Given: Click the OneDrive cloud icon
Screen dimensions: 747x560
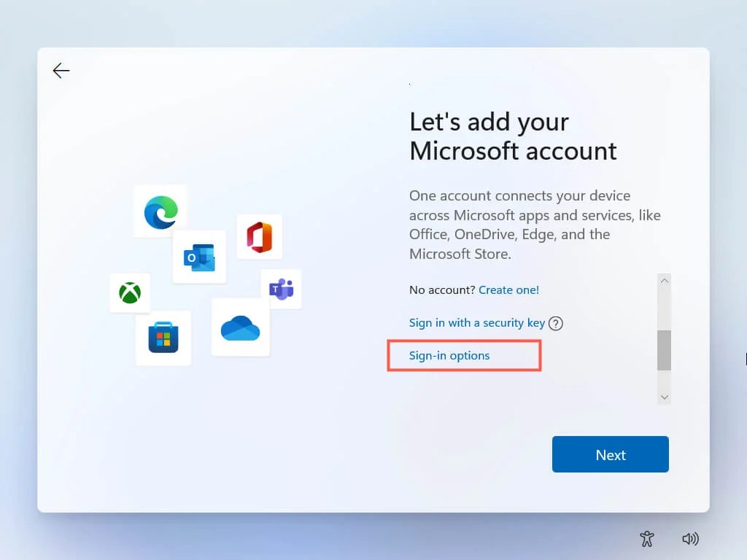Looking at the screenshot, I should coord(241,330).
